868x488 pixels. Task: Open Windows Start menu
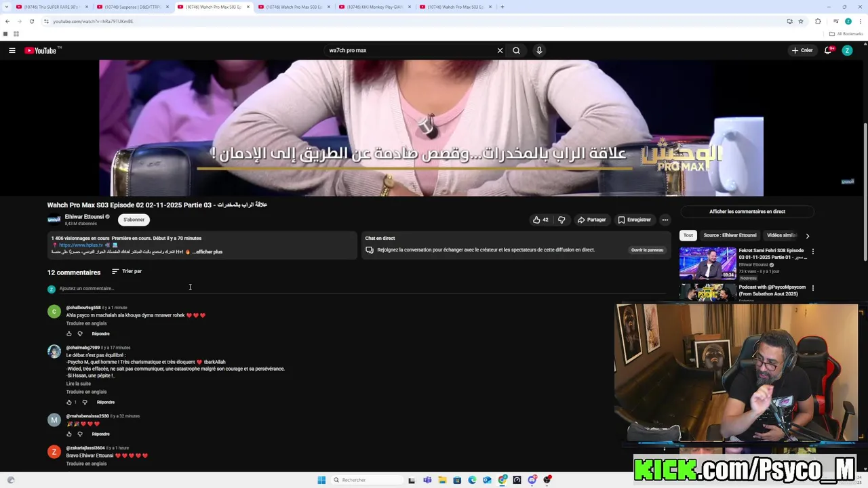[321, 480]
